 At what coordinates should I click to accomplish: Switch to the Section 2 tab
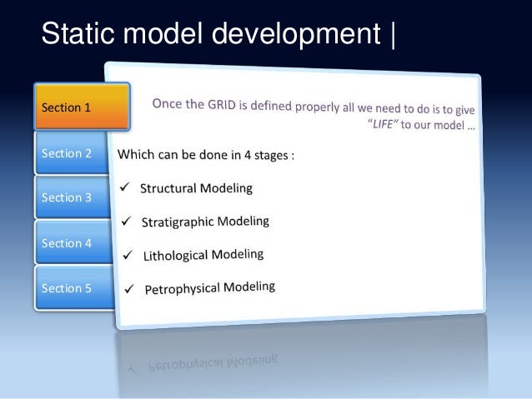tap(72, 153)
